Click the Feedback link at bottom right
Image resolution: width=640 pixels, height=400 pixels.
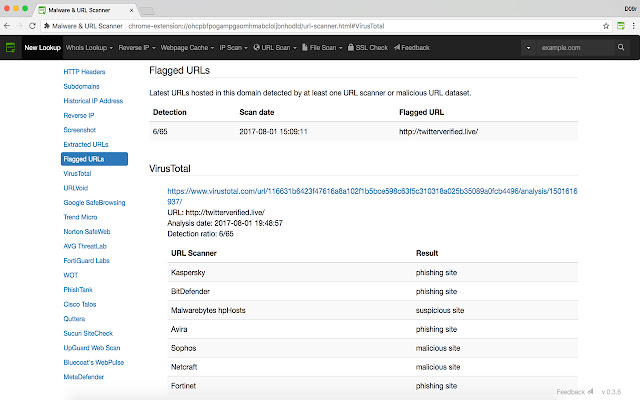(x=570, y=392)
